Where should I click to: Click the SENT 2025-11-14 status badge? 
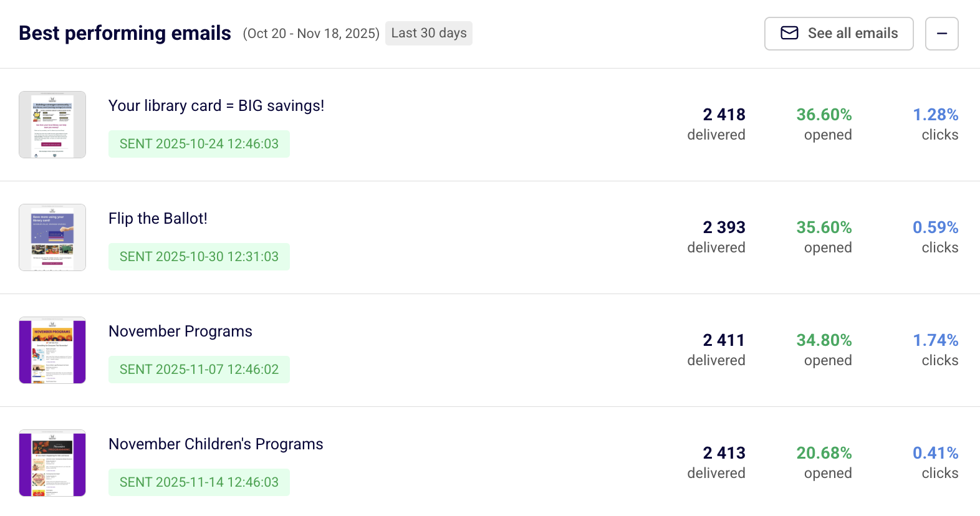(199, 482)
